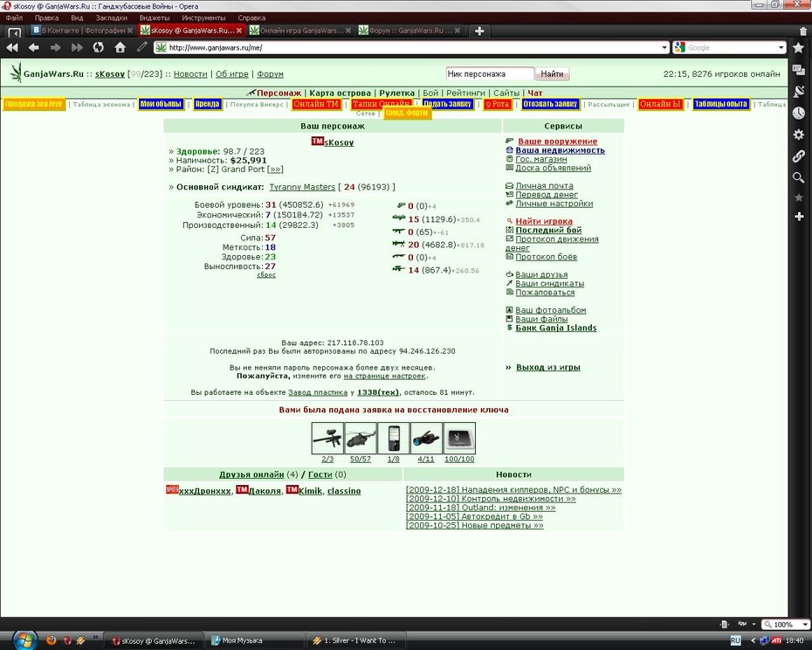The width and height of the screenshot is (812, 650).
Task: Click the sidebar plus add panel icon
Action: (x=799, y=217)
